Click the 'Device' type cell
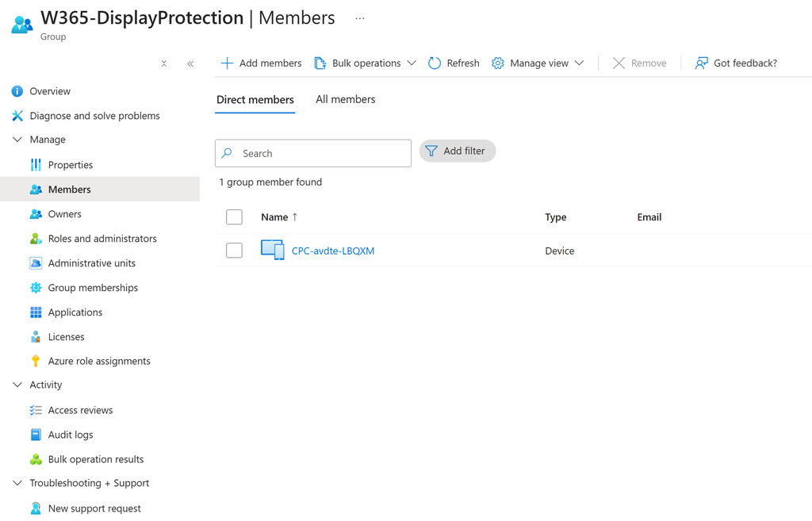 559,251
